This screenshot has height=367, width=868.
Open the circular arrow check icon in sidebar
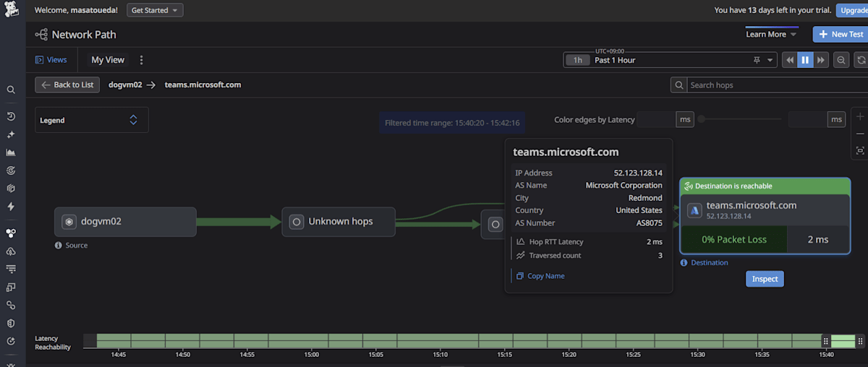pyautogui.click(x=11, y=341)
